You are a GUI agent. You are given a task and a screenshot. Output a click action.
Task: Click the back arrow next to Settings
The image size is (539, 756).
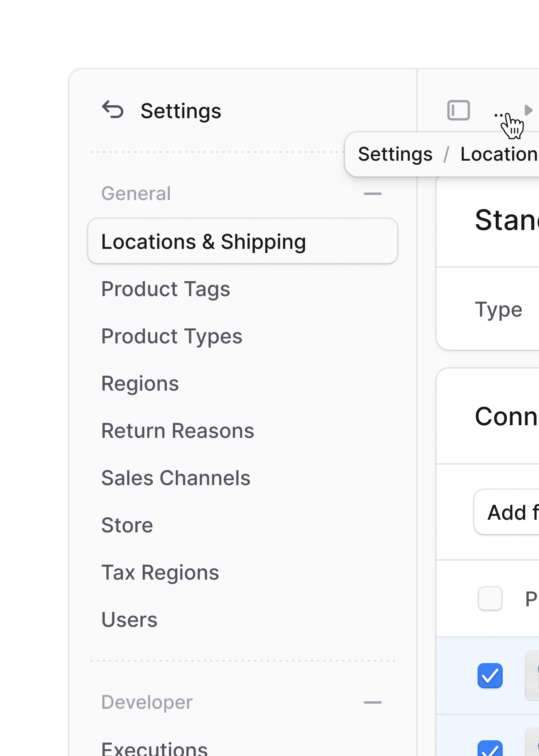pos(113,110)
